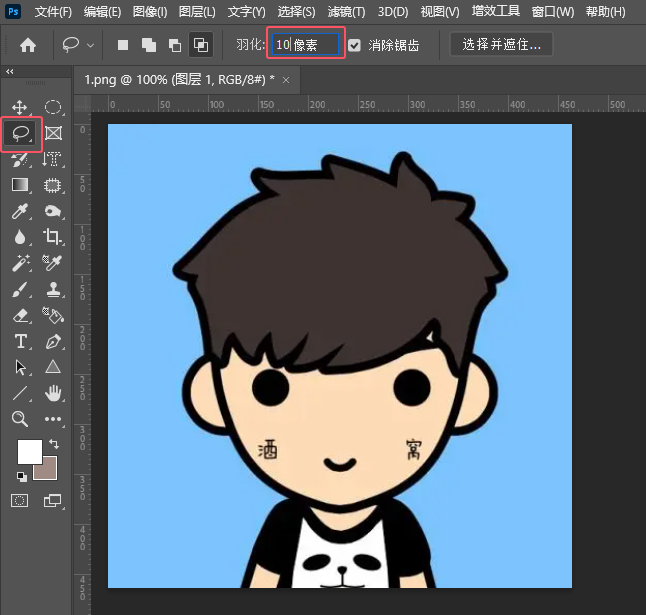This screenshot has height=615, width=646.
Task: Select the healing patch tool icon
Action: pyautogui.click(x=52, y=211)
